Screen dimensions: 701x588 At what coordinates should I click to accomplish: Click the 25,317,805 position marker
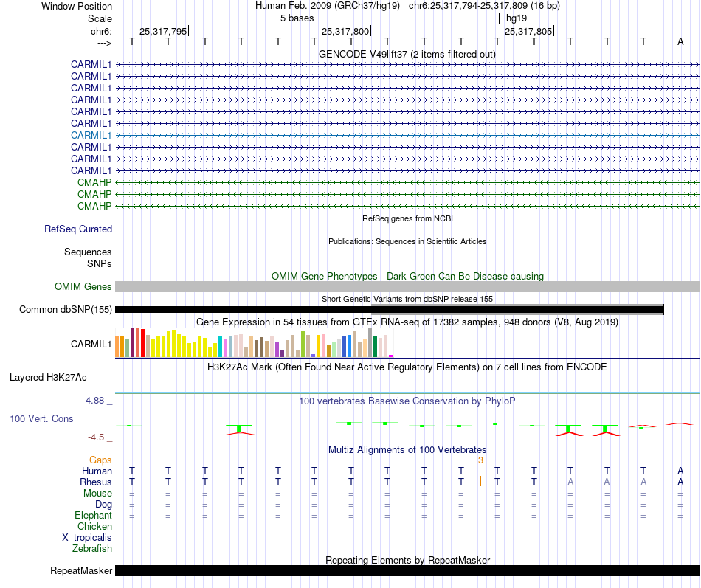(528, 31)
